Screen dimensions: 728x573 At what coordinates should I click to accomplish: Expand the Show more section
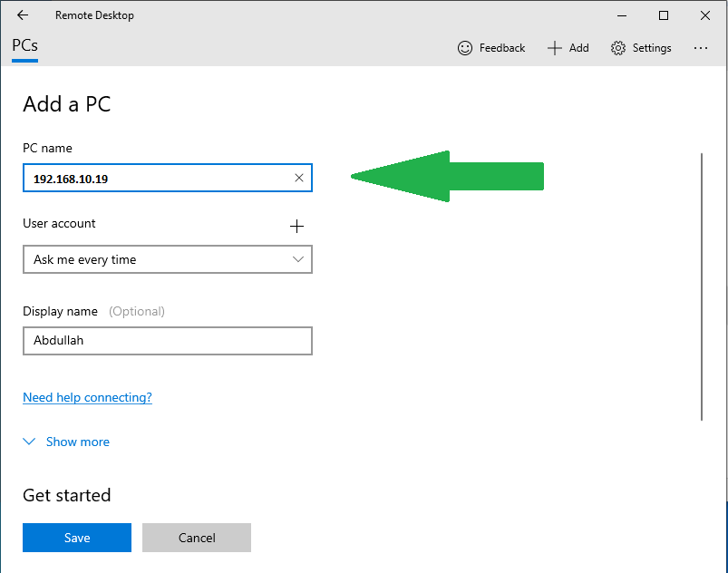tap(77, 442)
